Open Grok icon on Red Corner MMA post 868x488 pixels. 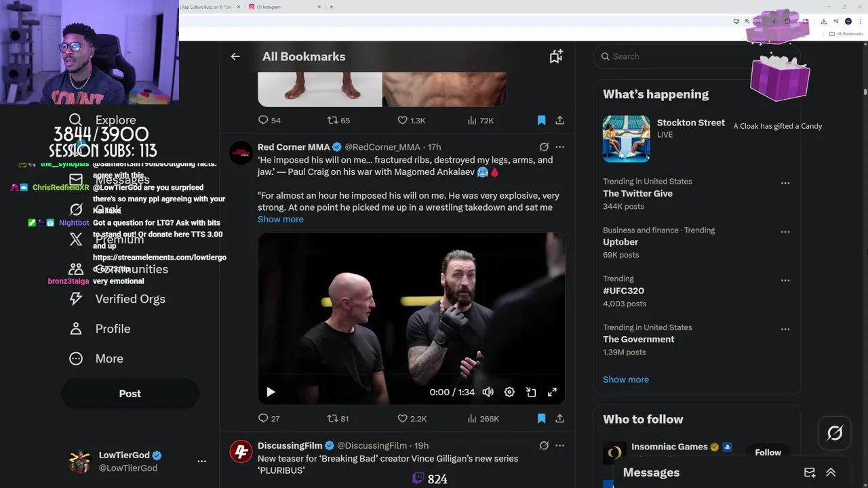click(x=544, y=146)
